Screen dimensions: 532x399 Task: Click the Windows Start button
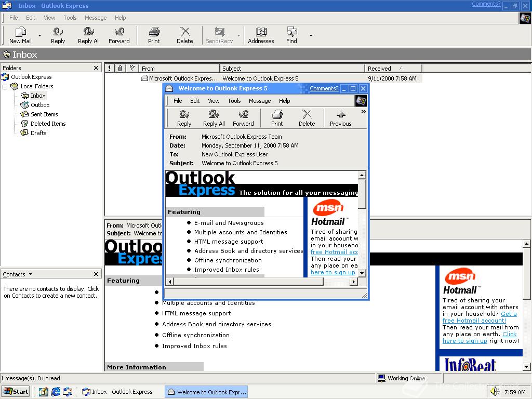click(16, 392)
